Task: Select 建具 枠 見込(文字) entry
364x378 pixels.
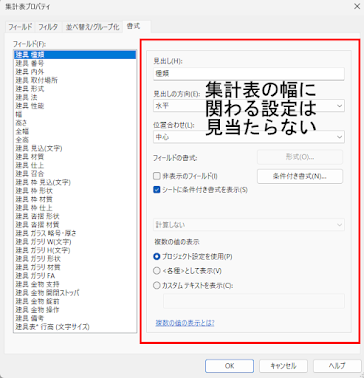Action: [x=75, y=182]
